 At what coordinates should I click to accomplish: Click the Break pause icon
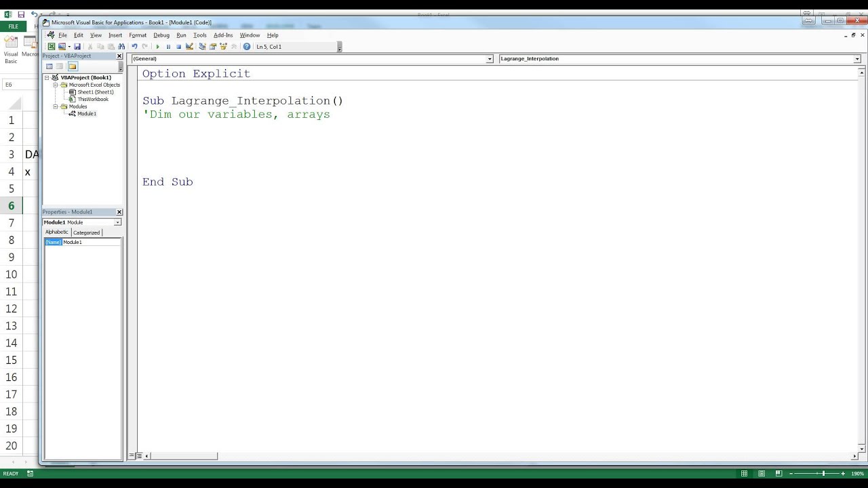click(168, 47)
